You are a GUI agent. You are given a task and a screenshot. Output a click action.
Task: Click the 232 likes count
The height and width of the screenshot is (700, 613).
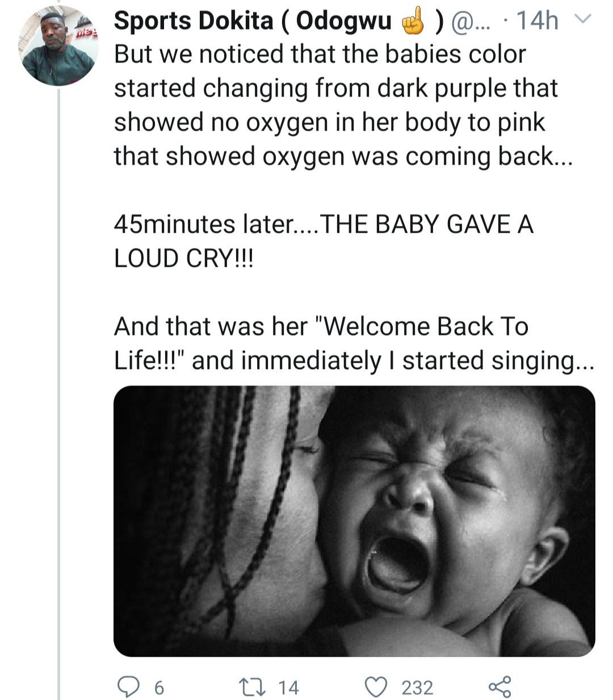(x=417, y=688)
